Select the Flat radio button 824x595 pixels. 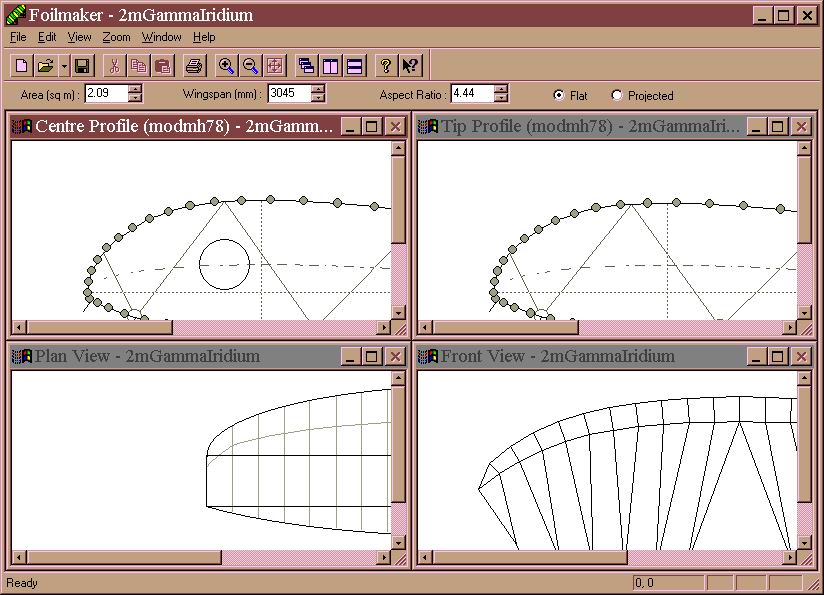pos(559,95)
